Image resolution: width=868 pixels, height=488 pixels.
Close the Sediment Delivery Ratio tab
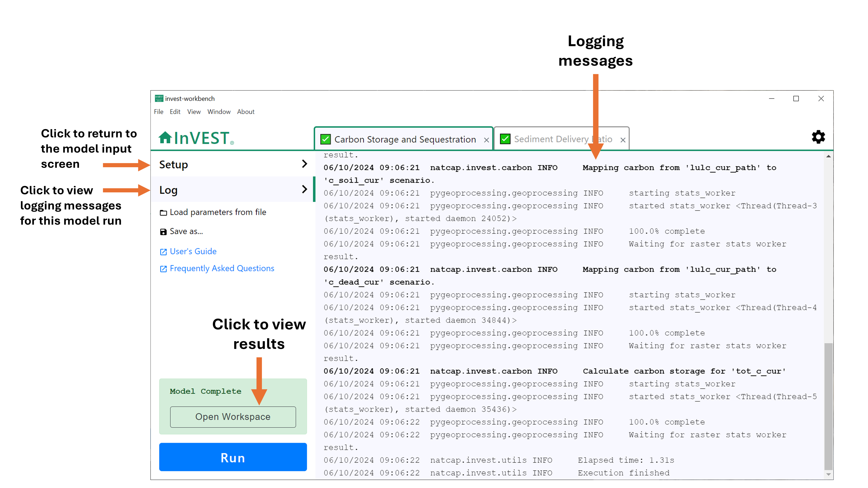pos(623,140)
